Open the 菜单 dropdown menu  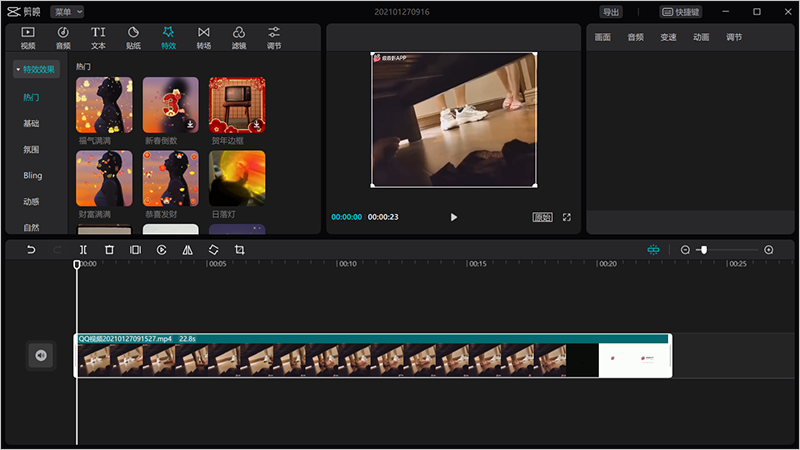[x=67, y=12]
